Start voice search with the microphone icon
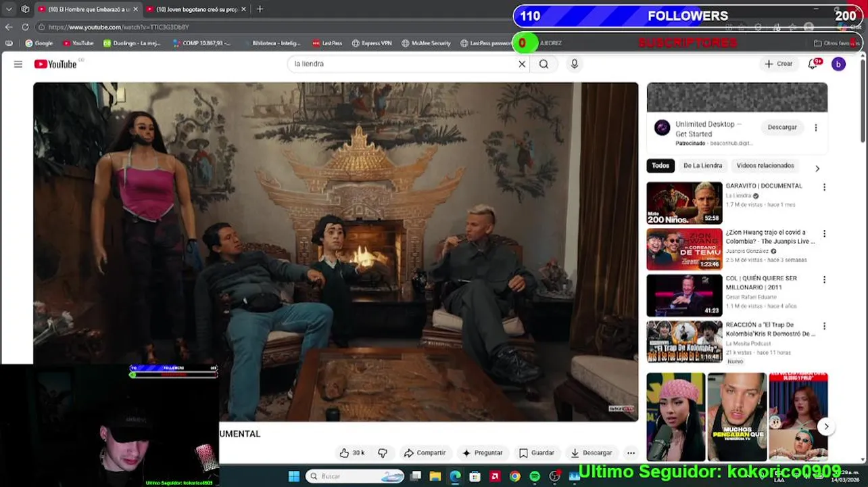 (x=575, y=64)
